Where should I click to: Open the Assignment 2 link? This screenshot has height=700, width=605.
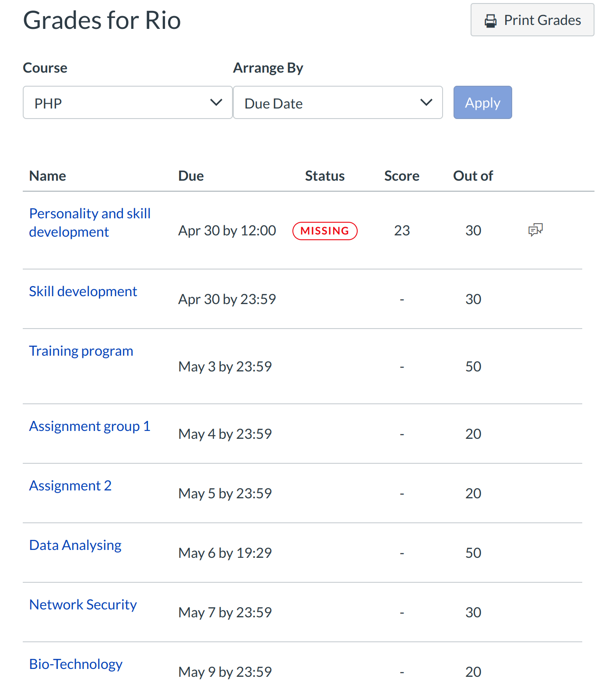[x=70, y=486]
